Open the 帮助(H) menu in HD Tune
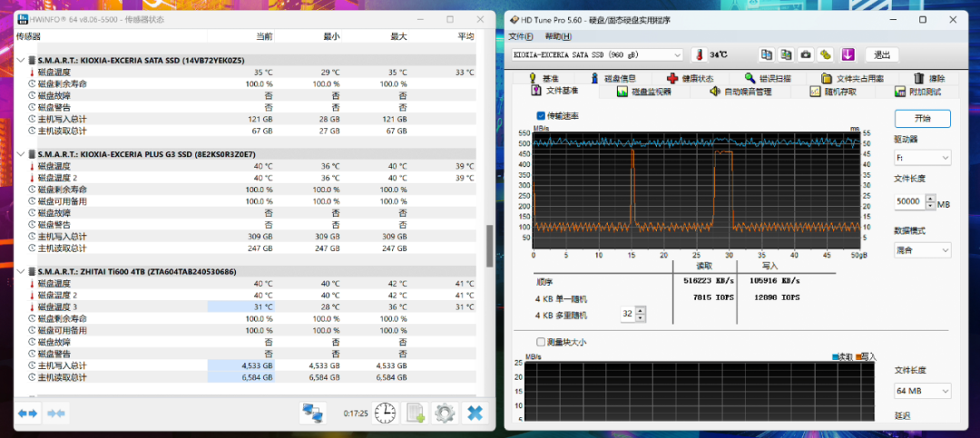 coord(557,36)
